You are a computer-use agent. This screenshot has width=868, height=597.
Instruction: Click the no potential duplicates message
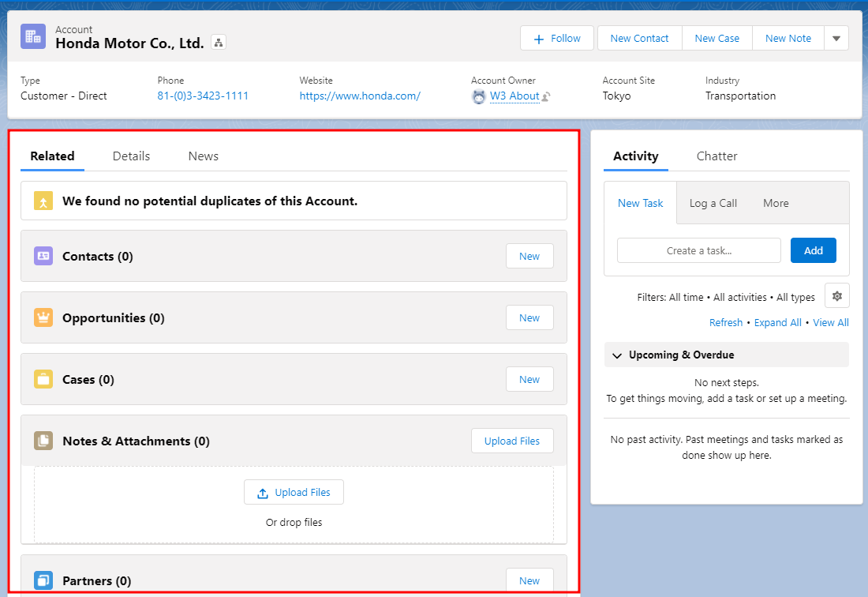[210, 201]
